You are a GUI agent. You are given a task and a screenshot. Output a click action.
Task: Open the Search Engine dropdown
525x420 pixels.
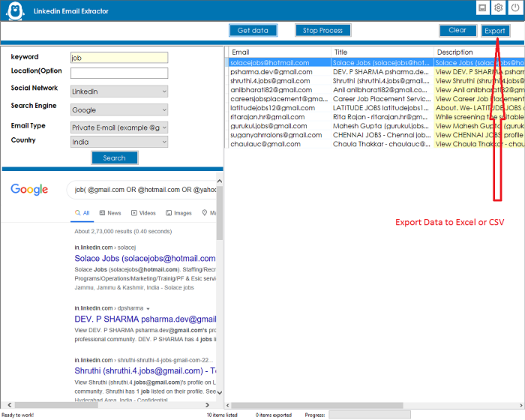[119, 109]
